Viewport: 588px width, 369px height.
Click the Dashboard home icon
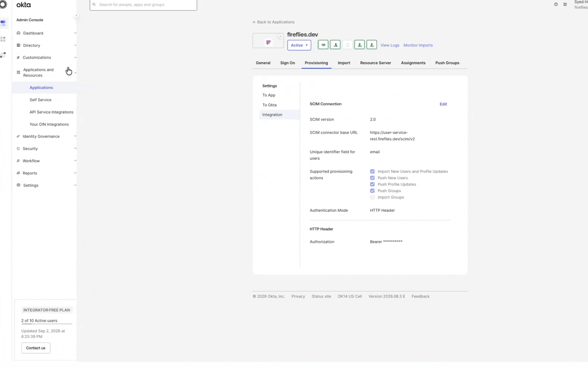click(18, 33)
